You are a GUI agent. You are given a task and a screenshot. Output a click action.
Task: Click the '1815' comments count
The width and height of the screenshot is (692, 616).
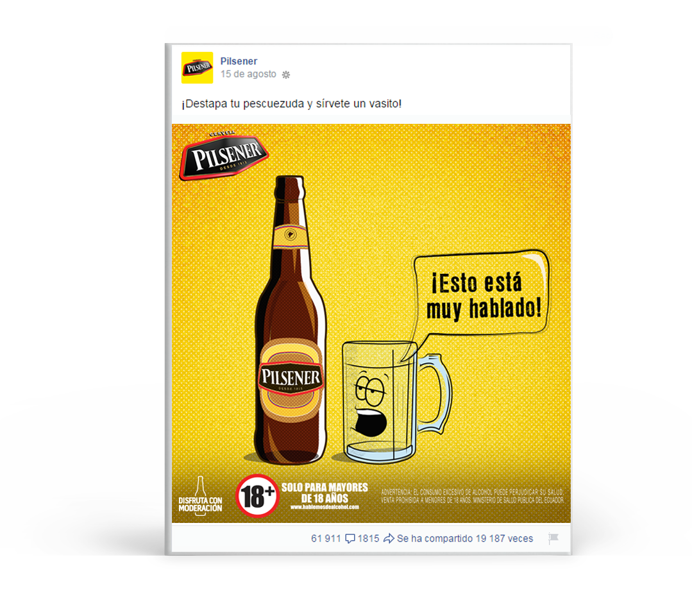pos(369,538)
